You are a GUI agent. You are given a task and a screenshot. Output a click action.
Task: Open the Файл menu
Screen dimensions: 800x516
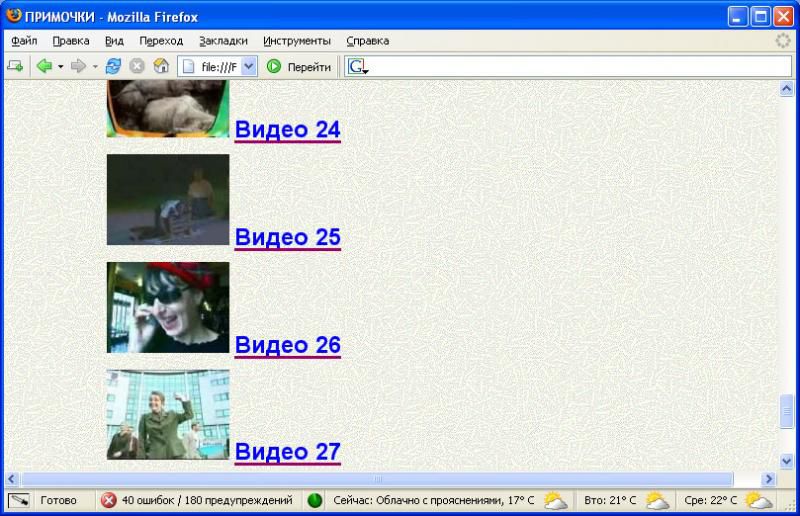[25, 41]
